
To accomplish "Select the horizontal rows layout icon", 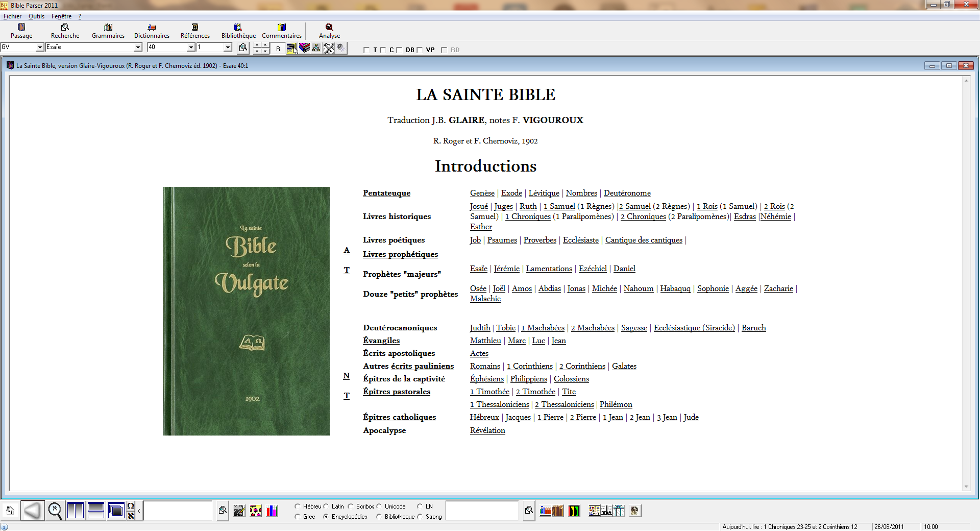I will tap(96, 511).
